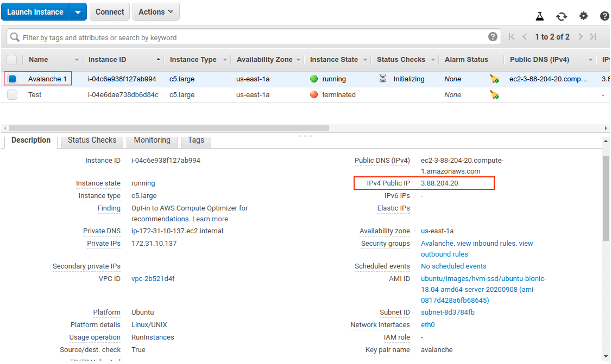Jump to last page arrow

click(593, 37)
